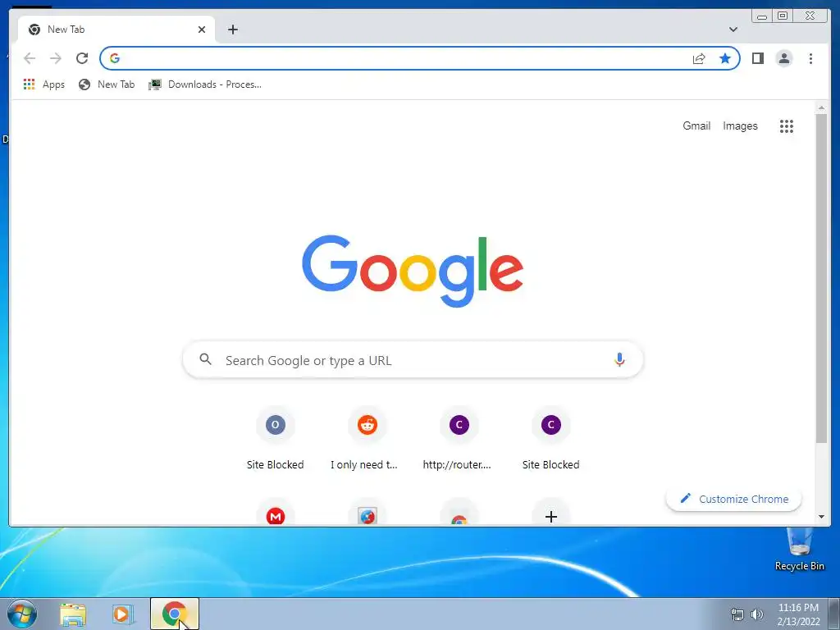Open the Google apps grid
The height and width of the screenshot is (630, 840).
pyautogui.click(x=787, y=126)
